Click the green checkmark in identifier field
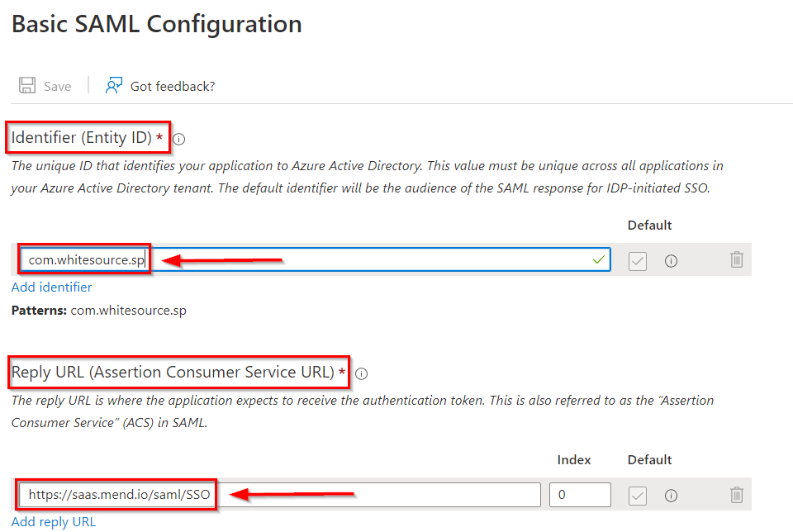This screenshot has width=793, height=532. coord(599,259)
